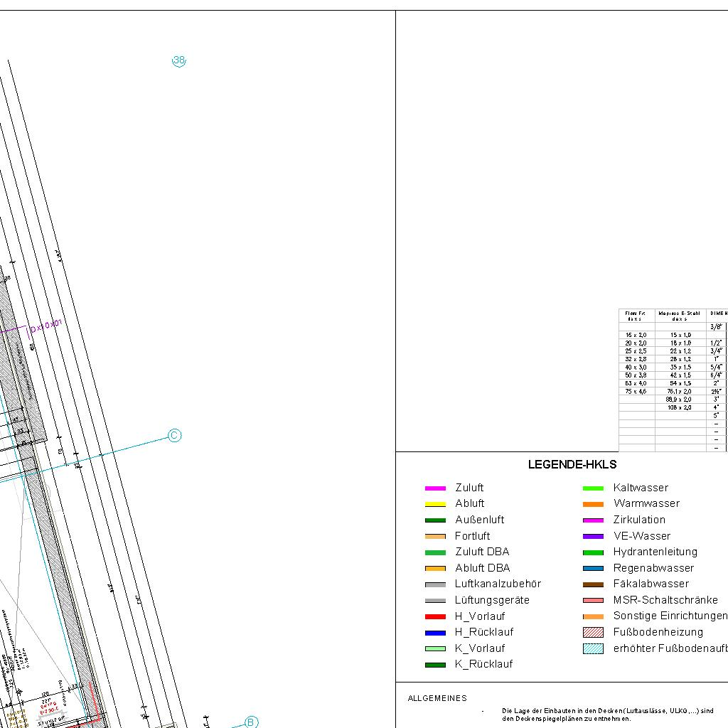Select the MSR-Schaltschränke legend entry
The width and height of the screenshot is (728, 728).
tap(665, 600)
